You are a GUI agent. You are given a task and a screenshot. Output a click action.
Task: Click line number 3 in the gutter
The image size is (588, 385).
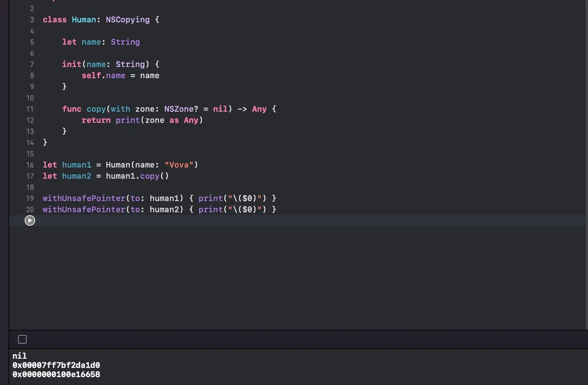pyautogui.click(x=32, y=20)
